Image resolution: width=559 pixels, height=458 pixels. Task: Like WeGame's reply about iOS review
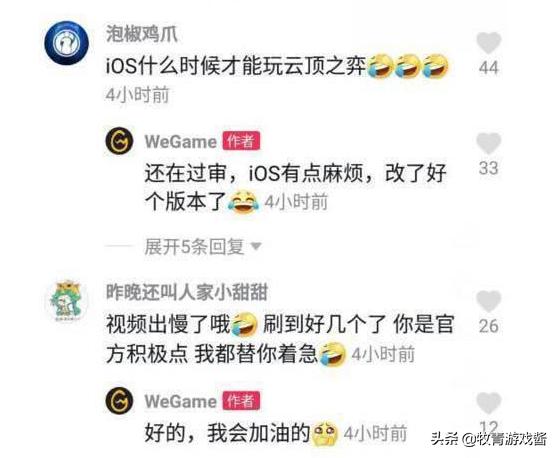click(x=489, y=144)
